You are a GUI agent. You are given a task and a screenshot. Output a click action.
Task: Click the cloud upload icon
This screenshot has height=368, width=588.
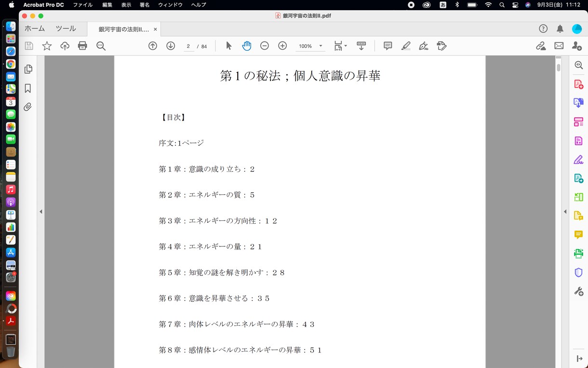[x=65, y=46]
